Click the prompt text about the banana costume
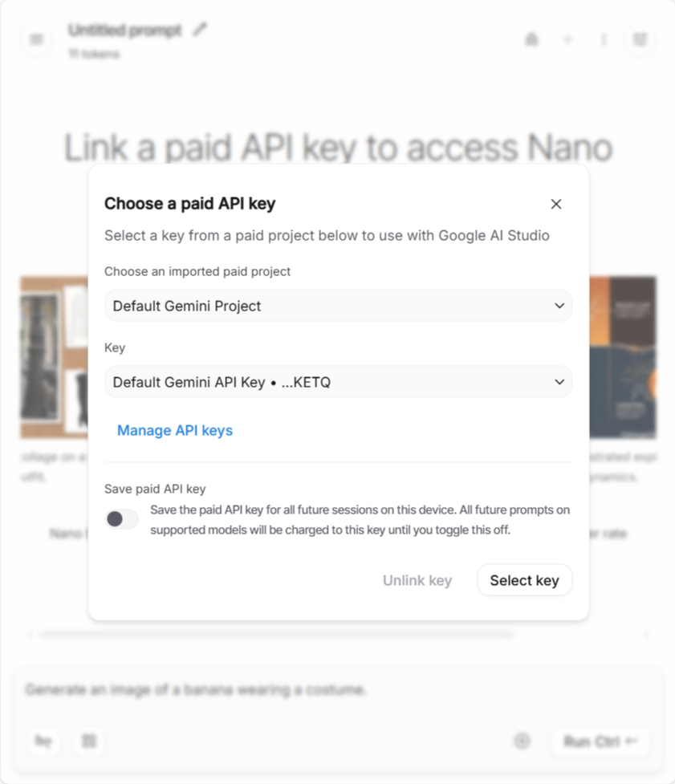 tap(196, 690)
